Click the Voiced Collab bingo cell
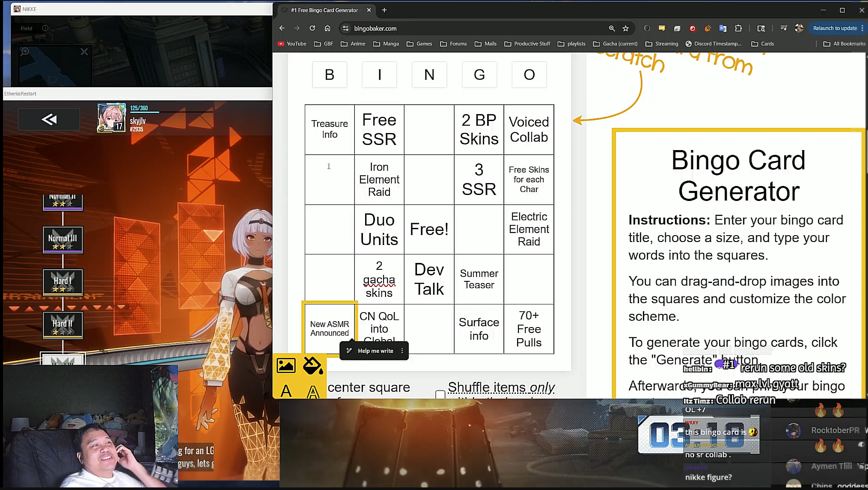 pyautogui.click(x=529, y=129)
